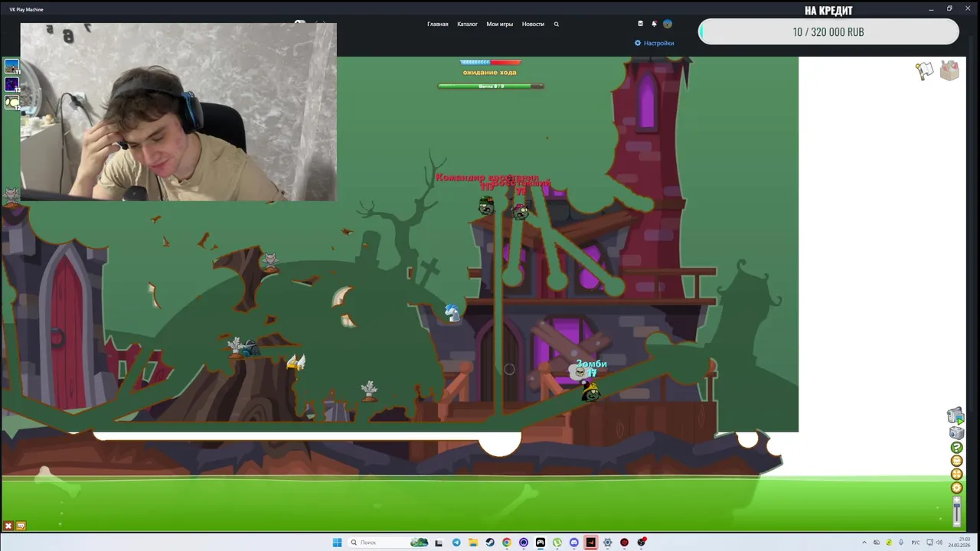Open the Каталог menu item
This screenshot has height=551, width=980.
467,24
